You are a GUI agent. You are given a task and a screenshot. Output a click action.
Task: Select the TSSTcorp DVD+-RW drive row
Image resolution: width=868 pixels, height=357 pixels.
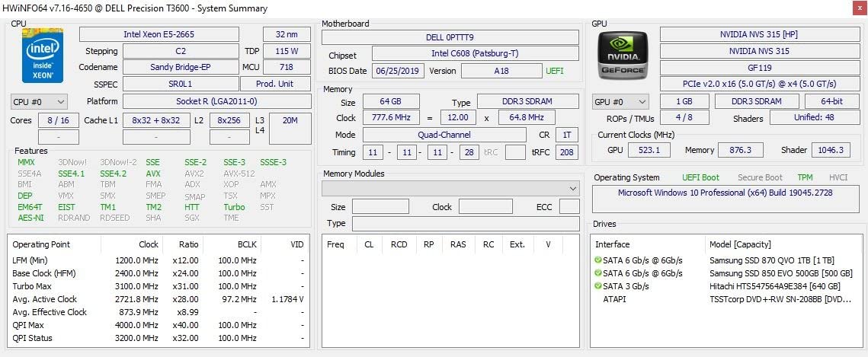click(726, 299)
